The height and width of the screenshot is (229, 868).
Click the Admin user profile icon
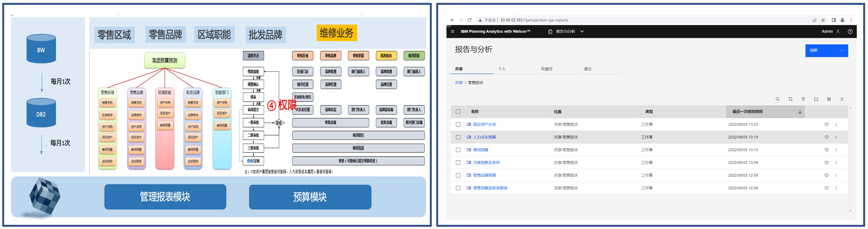click(838, 31)
